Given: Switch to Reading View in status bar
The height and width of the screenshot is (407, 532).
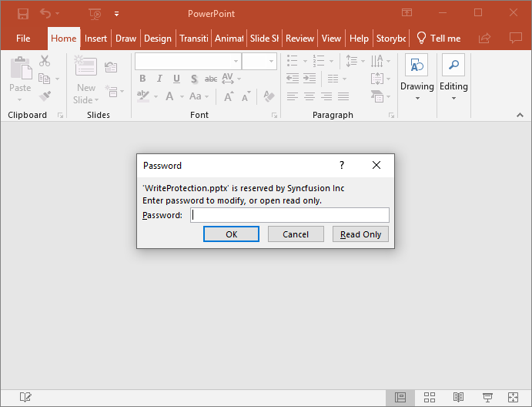Looking at the screenshot, I should (458, 397).
